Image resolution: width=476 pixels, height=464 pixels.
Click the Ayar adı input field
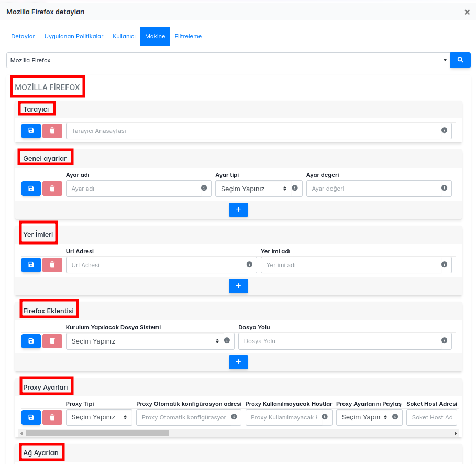138,189
